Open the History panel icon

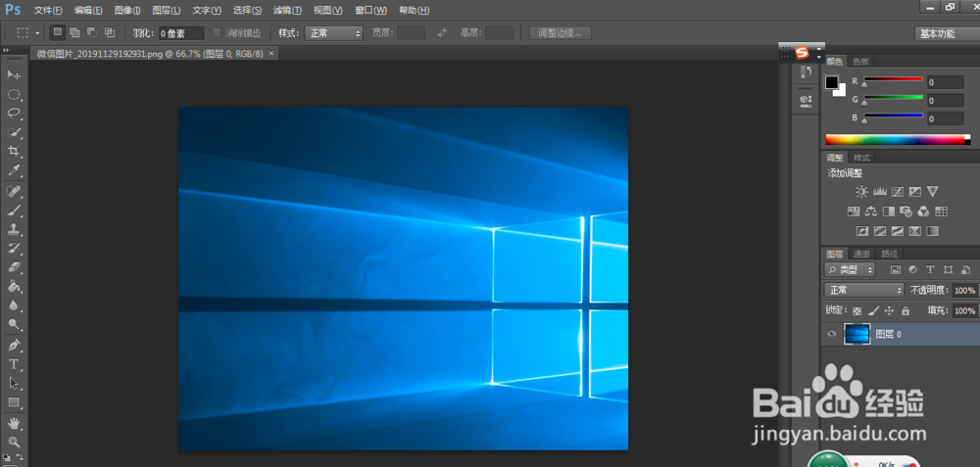click(x=807, y=71)
